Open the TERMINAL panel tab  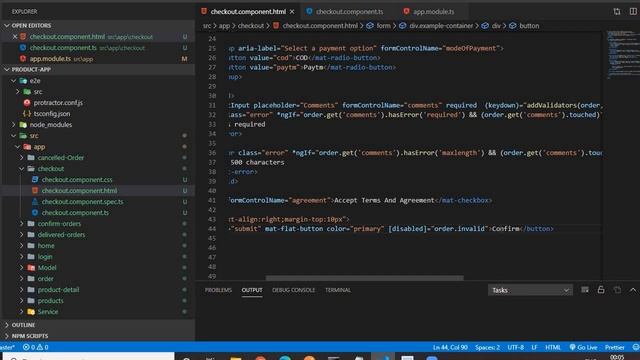point(338,290)
